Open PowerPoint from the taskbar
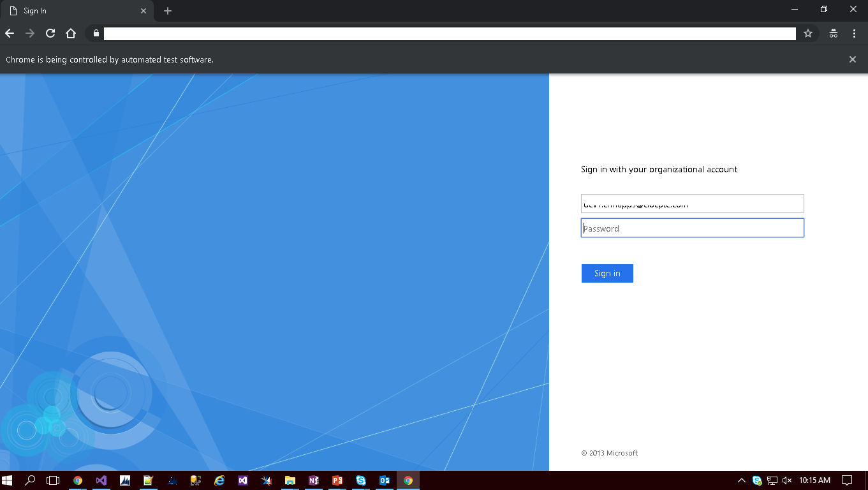 click(337, 480)
